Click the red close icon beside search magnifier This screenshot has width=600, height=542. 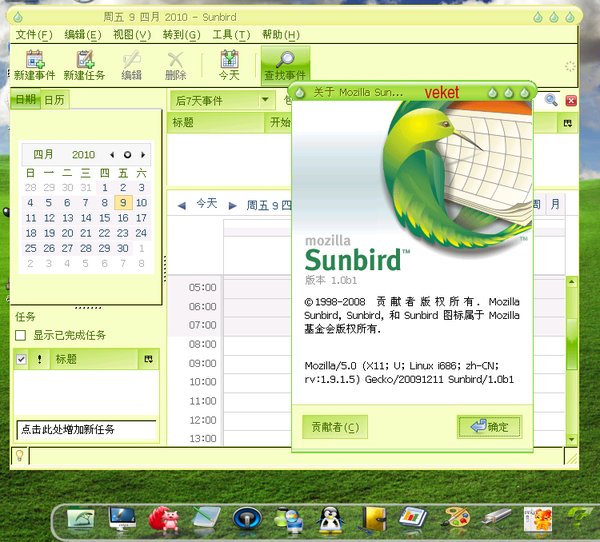coord(571,100)
